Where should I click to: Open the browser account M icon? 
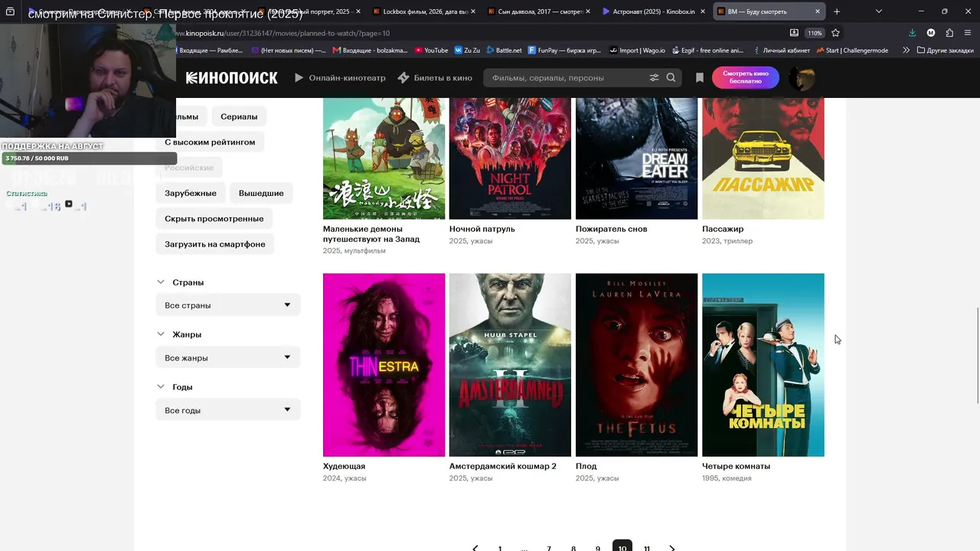coord(931,33)
